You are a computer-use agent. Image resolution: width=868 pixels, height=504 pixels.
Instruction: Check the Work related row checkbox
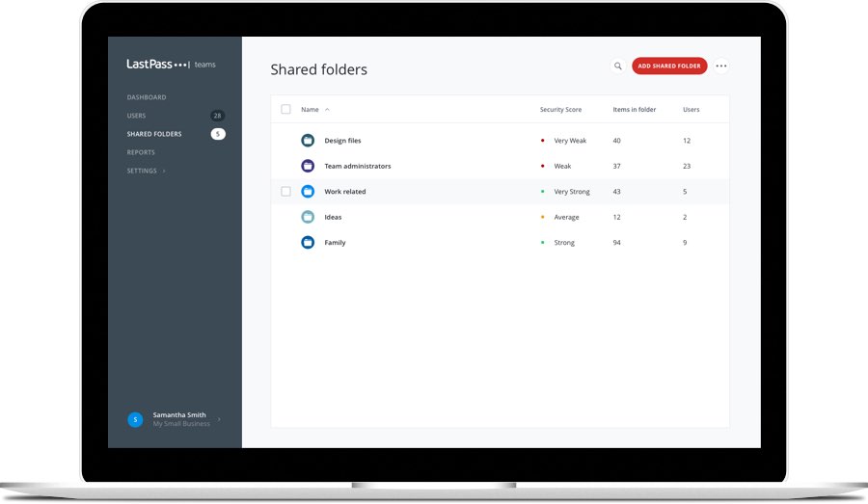(285, 192)
